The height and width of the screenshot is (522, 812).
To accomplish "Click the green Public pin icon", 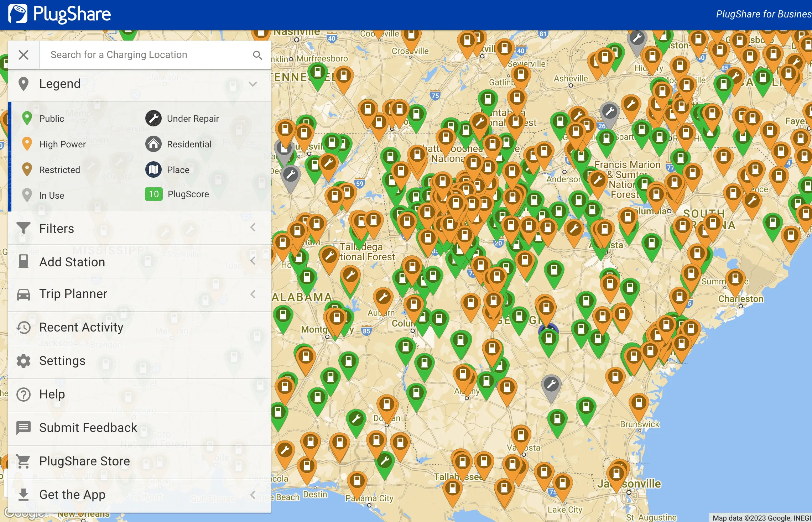I will pos(27,118).
